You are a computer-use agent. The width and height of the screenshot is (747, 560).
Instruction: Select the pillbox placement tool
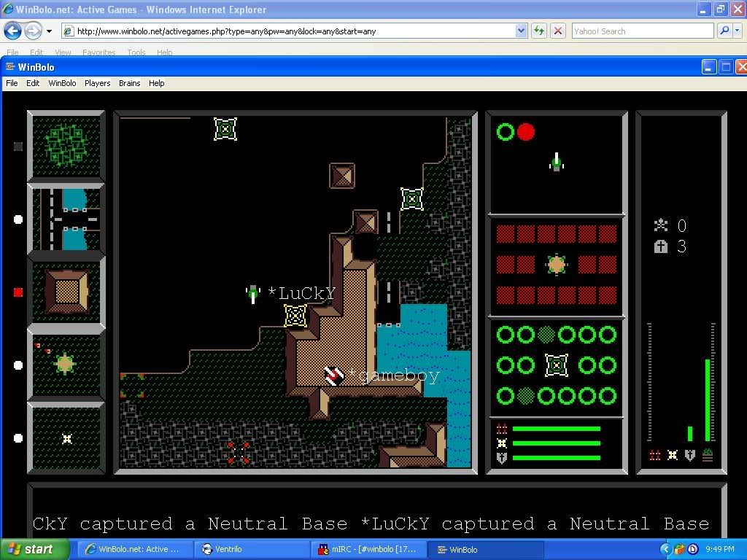tap(66, 364)
